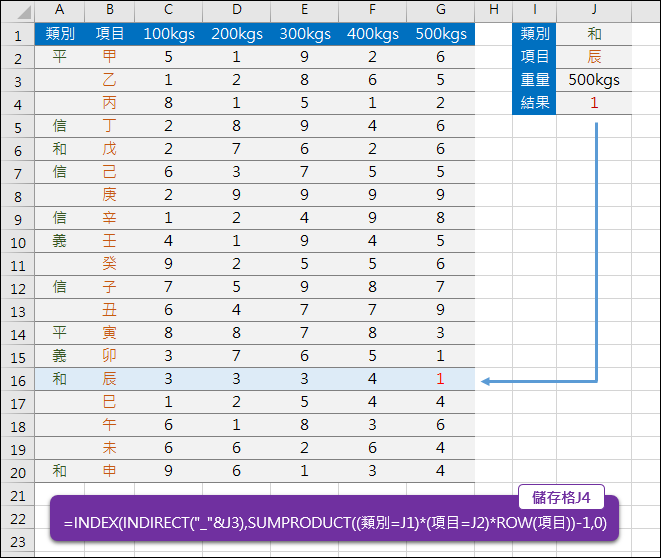This screenshot has width=661, height=558.
Task: Select column J header
Action: pyautogui.click(x=594, y=10)
